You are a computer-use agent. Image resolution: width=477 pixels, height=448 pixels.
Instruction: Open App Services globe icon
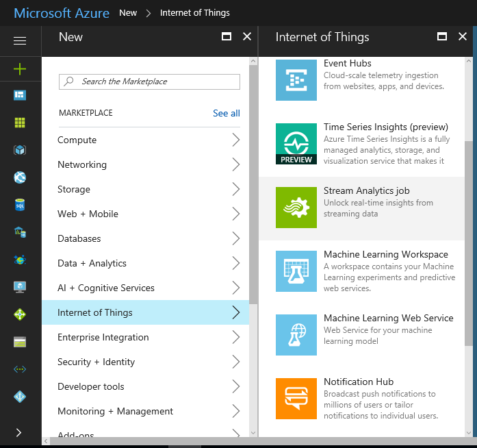click(20, 177)
